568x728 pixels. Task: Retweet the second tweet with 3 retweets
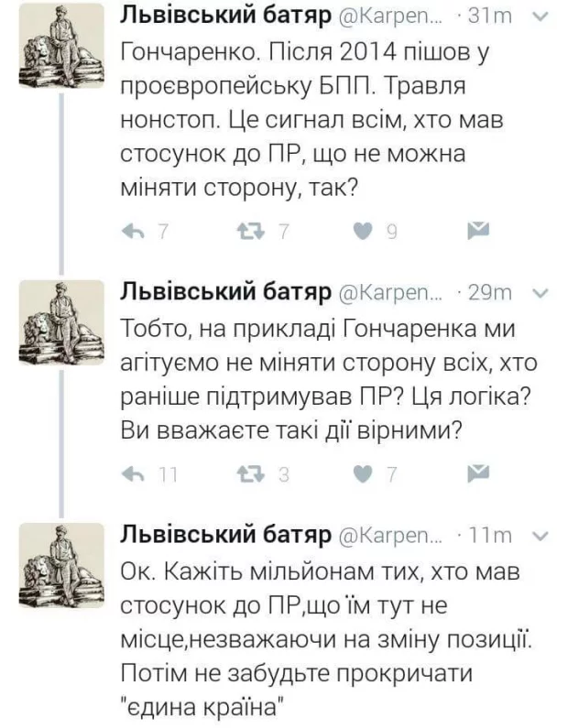249,473
